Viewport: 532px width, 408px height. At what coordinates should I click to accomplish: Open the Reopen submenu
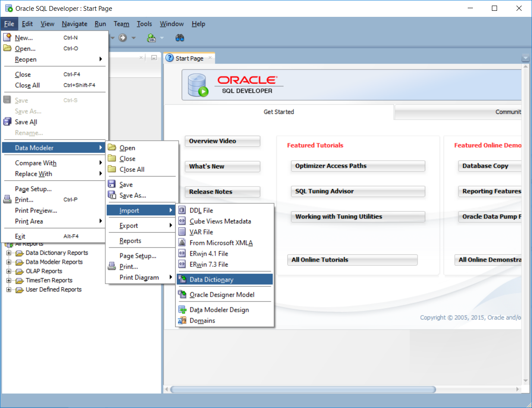pos(54,59)
